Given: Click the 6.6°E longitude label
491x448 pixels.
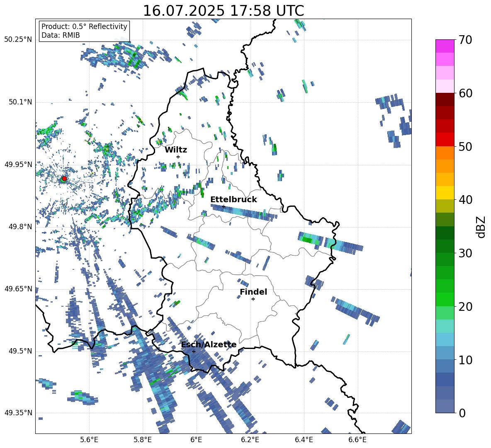Looking at the screenshot, I should (x=357, y=440).
